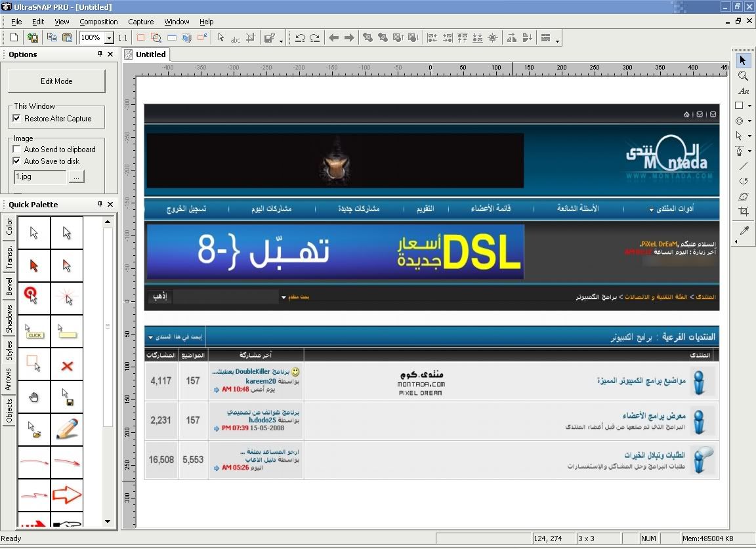Viewport: 756px width, 549px height.
Task: Pick the red target cursor in Quick Palette
Action: pos(33,298)
